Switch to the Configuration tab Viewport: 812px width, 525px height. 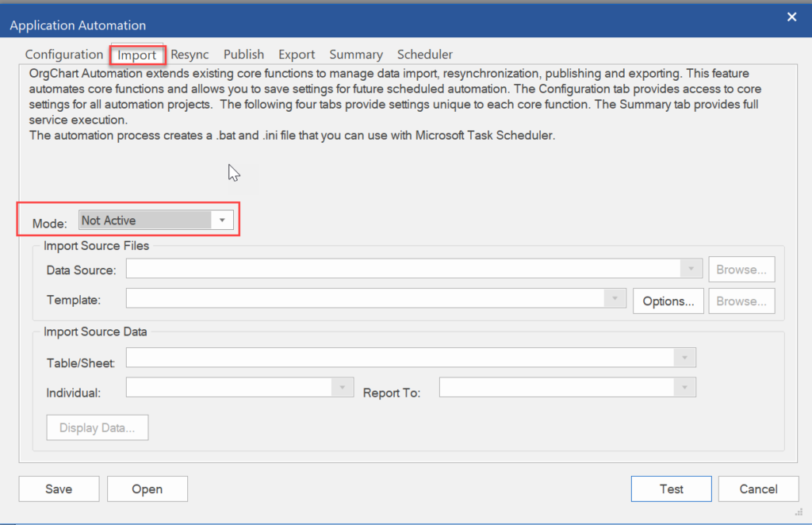(64, 55)
